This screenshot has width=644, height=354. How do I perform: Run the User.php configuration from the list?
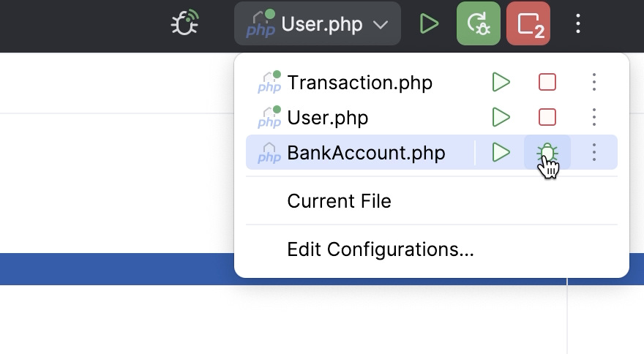pyautogui.click(x=501, y=117)
